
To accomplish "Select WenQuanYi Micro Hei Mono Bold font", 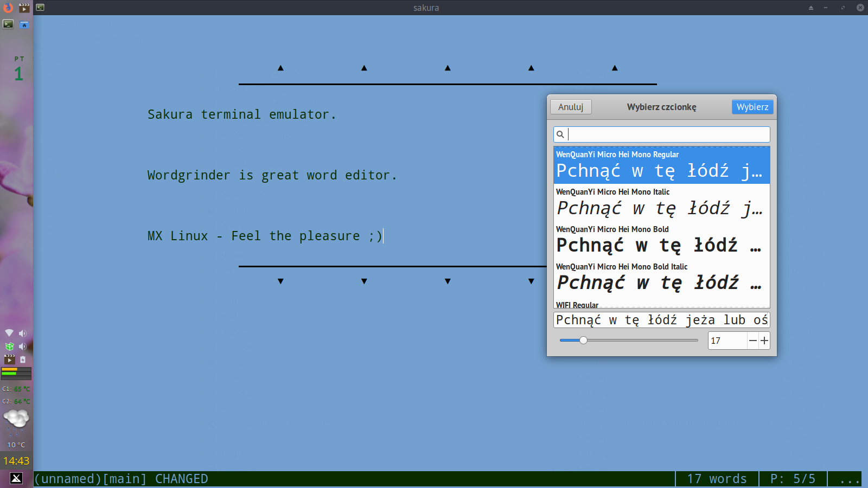I will [662, 240].
